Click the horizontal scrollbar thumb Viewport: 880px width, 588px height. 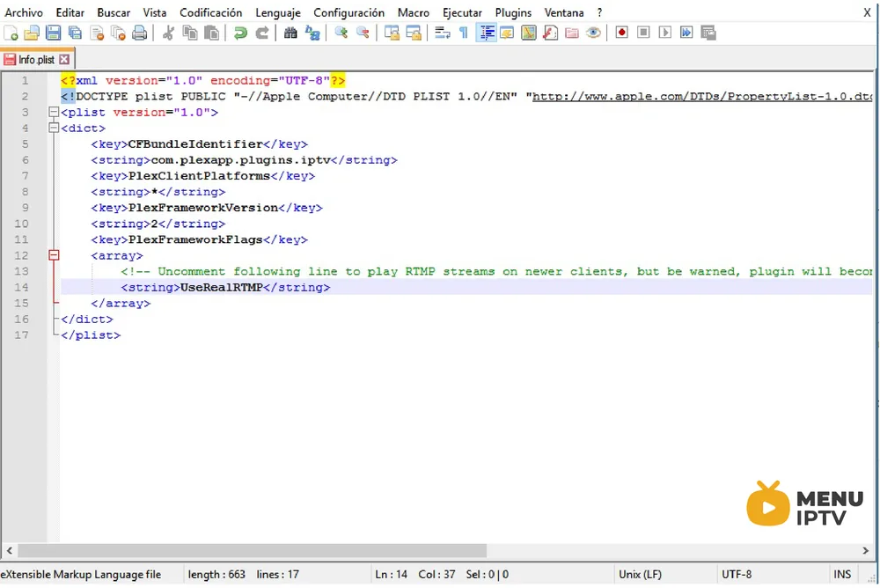click(x=252, y=550)
